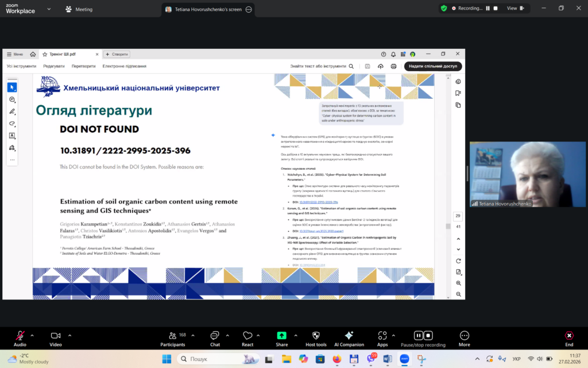Viewport: 588px width, 368px height.
Task: Open the Chat panel
Action: [215, 336]
